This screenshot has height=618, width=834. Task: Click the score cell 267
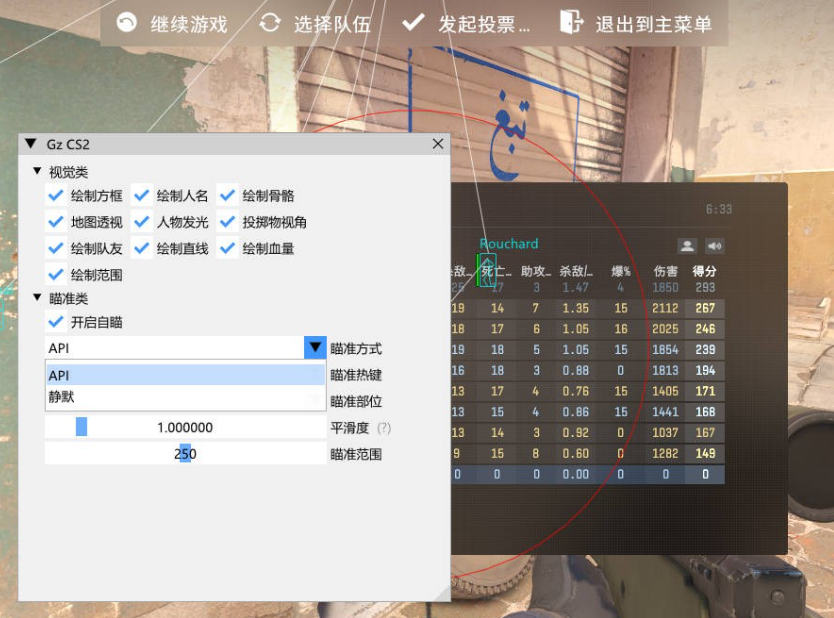(705, 308)
